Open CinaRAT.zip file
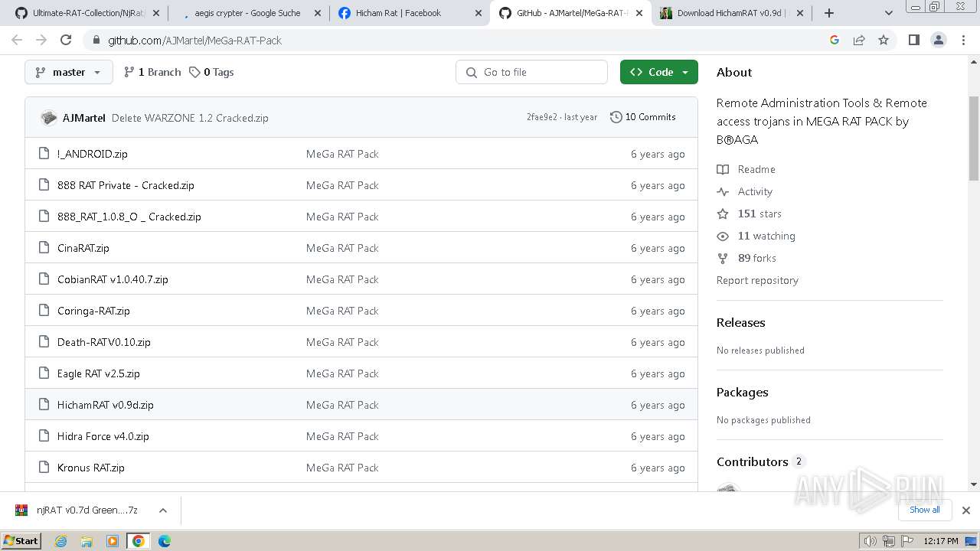The width and height of the screenshot is (980, 551). [x=83, y=248]
